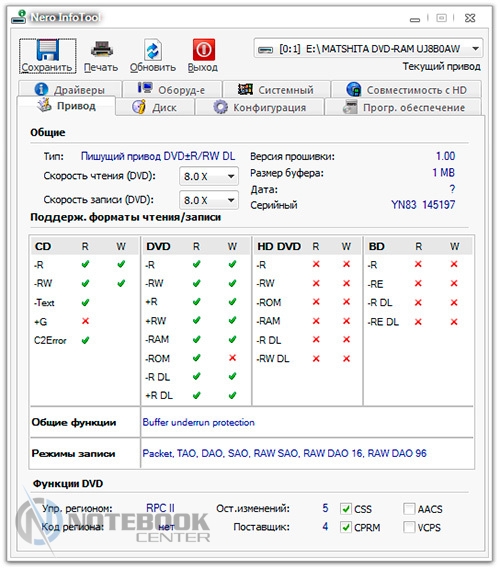Screen dimensions: 500x569
Task: Click the DVD +RW read checkmark
Action: point(197,320)
